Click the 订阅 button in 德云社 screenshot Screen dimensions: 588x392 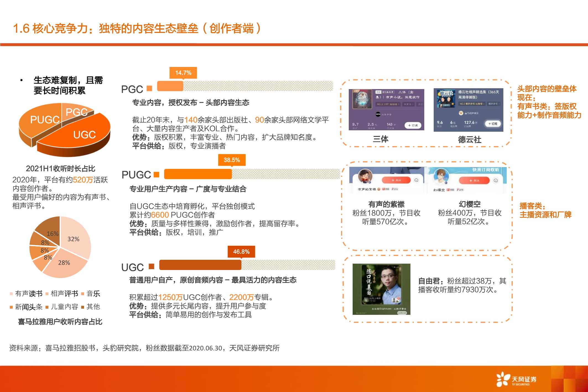[493, 124]
